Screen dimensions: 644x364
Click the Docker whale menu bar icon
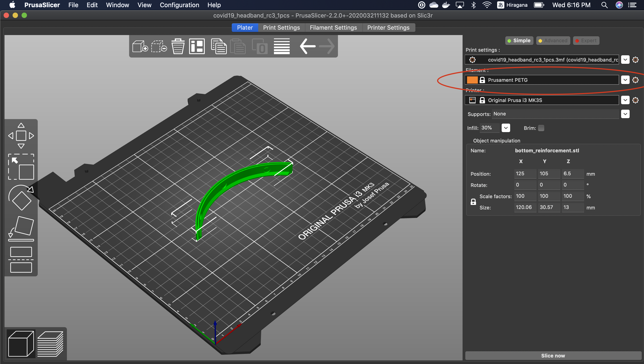[x=446, y=5]
